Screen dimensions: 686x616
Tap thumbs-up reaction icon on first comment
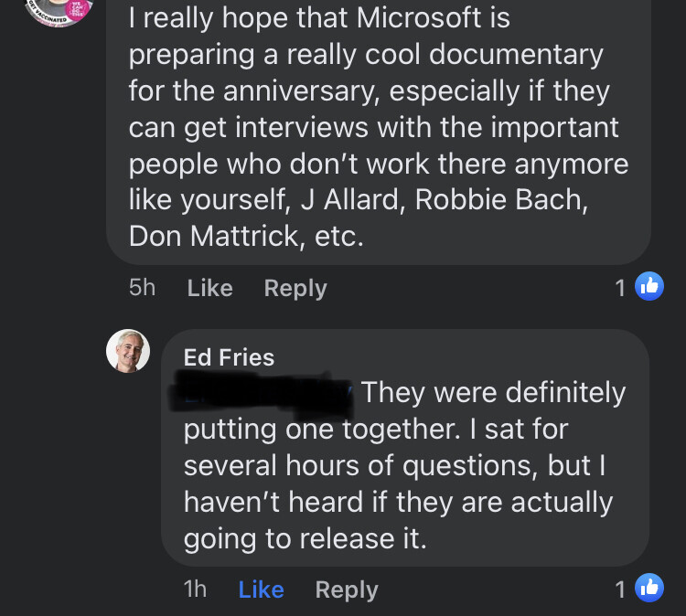648,287
